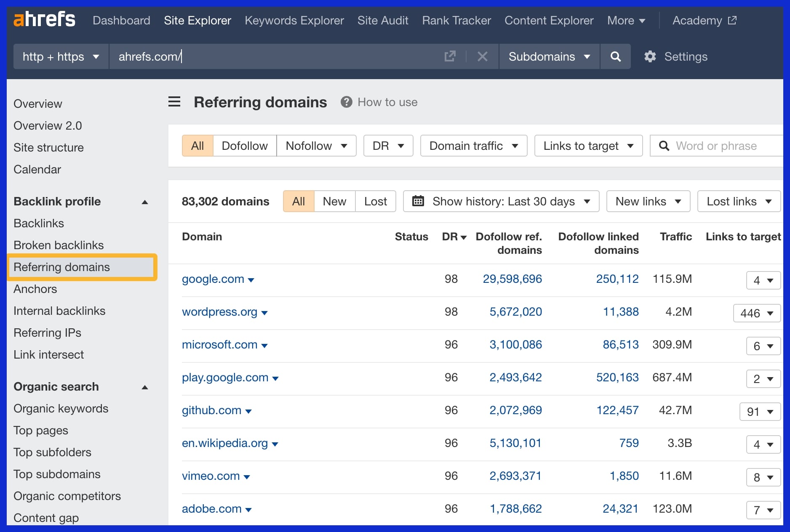
Task: Click google.com dofollow ref domains 29,598,696
Action: coord(512,279)
